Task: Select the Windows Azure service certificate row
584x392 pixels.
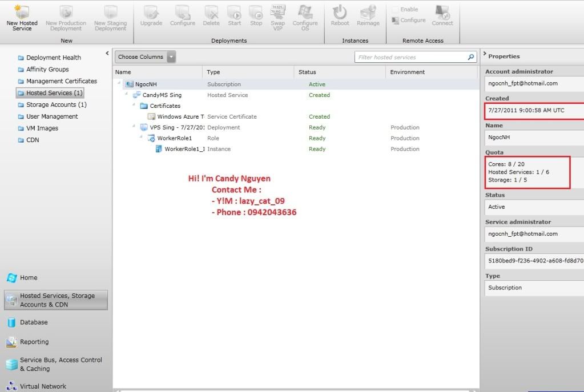Action: [x=296, y=116]
